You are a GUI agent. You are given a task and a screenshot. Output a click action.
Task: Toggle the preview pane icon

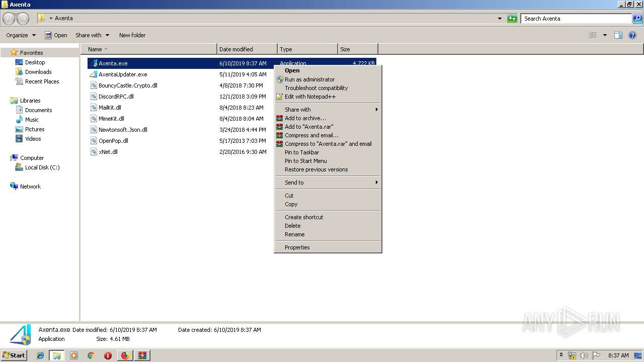(618, 35)
